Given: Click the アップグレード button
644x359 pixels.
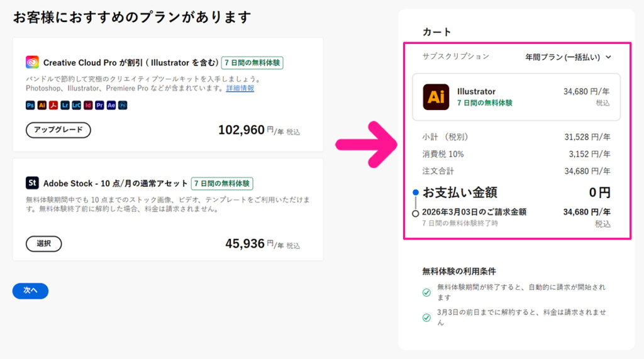Looking at the screenshot, I should point(58,130).
